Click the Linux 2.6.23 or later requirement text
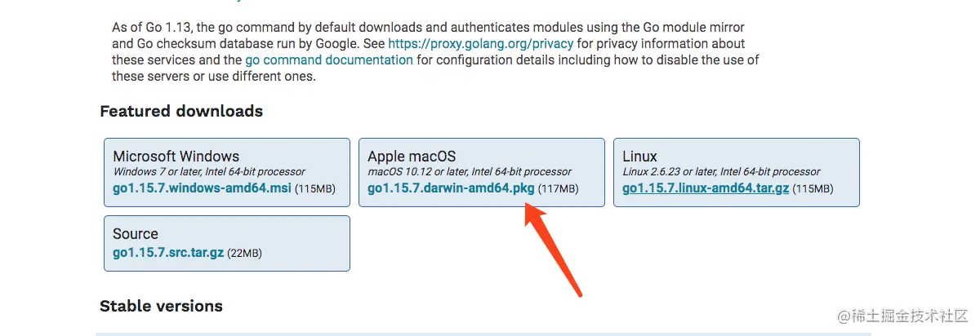This screenshot has width=980, height=336. [x=721, y=172]
